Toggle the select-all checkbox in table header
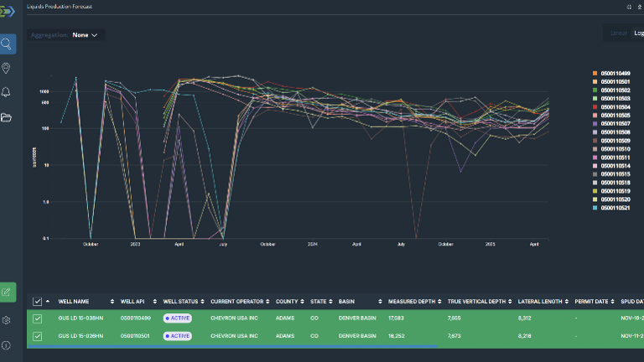Screen dimensions: 644x362 tap(37, 302)
